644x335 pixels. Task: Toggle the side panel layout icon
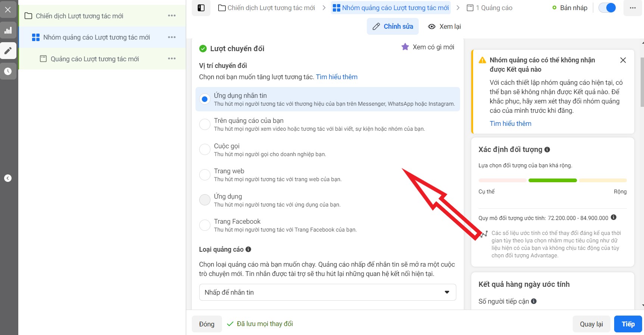[x=201, y=8]
